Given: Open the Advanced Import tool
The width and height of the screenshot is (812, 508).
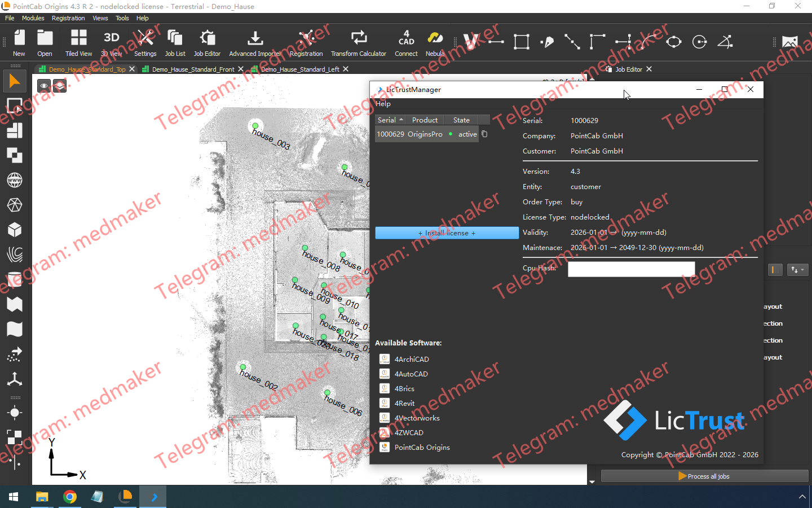Looking at the screenshot, I should (255, 43).
